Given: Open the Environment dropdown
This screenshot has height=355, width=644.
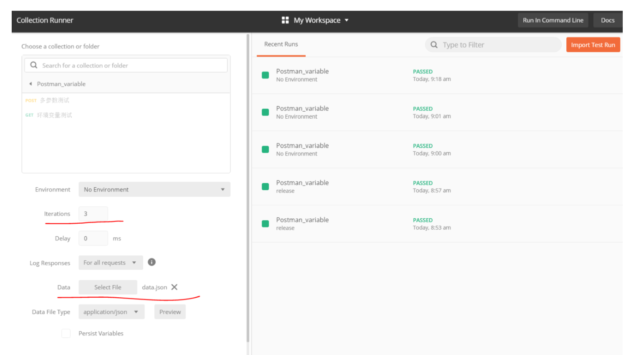Looking at the screenshot, I should pos(154,189).
